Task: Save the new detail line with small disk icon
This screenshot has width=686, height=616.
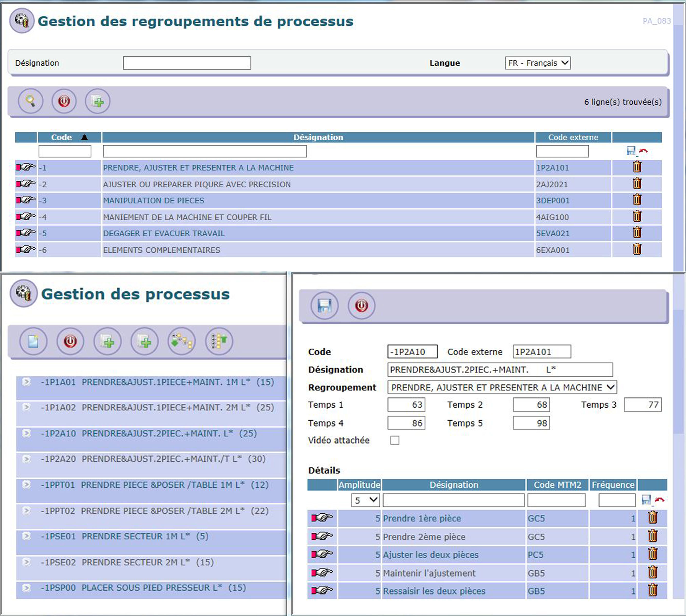Action: point(646,500)
